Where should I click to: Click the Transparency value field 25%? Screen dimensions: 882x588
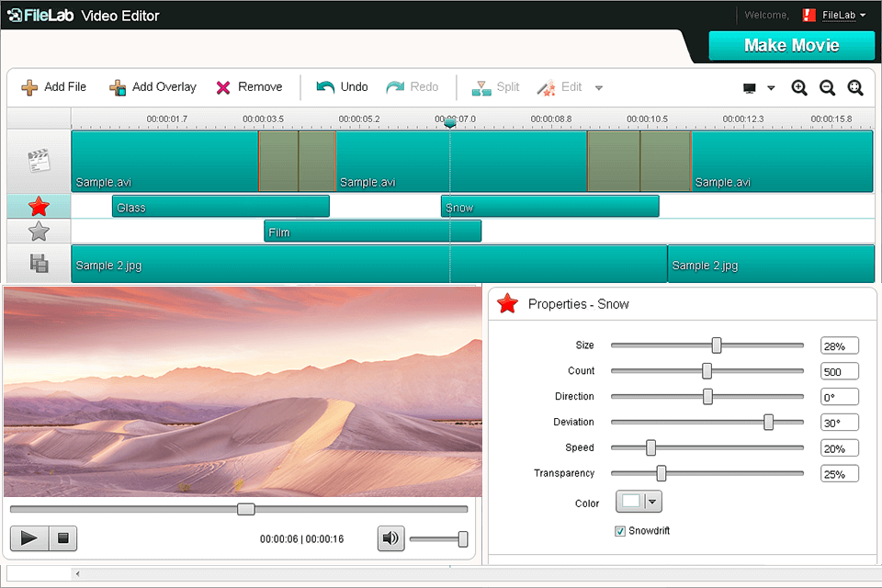click(x=839, y=473)
